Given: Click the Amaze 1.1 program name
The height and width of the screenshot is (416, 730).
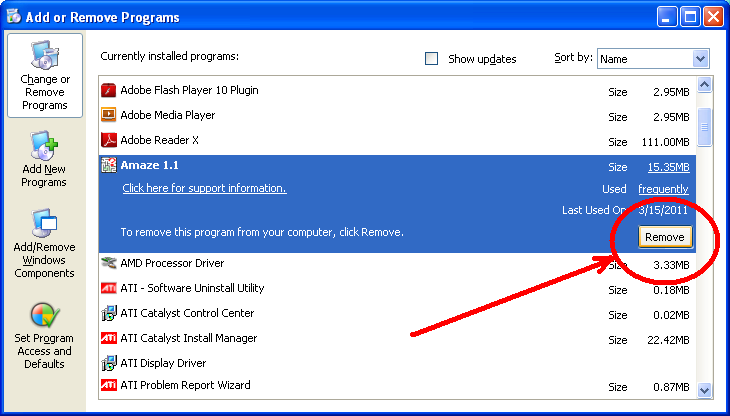Looking at the screenshot, I should pyautogui.click(x=149, y=165).
